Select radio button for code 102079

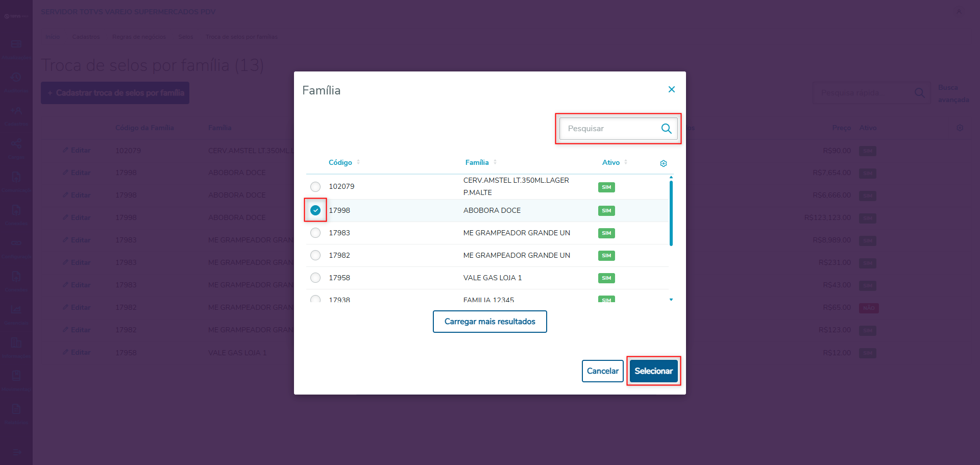point(315,186)
